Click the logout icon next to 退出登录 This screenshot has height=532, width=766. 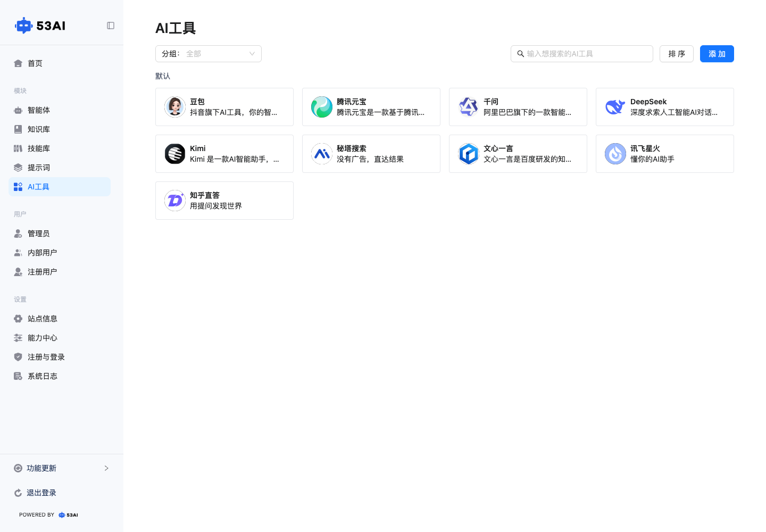point(18,493)
